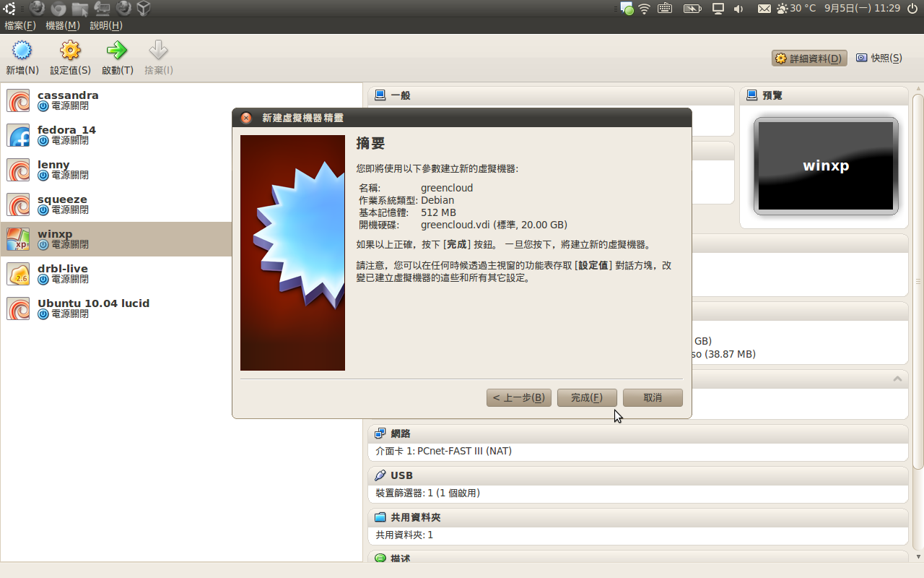Click the 預覽 preview section icon
The width and height of the screenshot is (924, 578).
click(751, 95)
